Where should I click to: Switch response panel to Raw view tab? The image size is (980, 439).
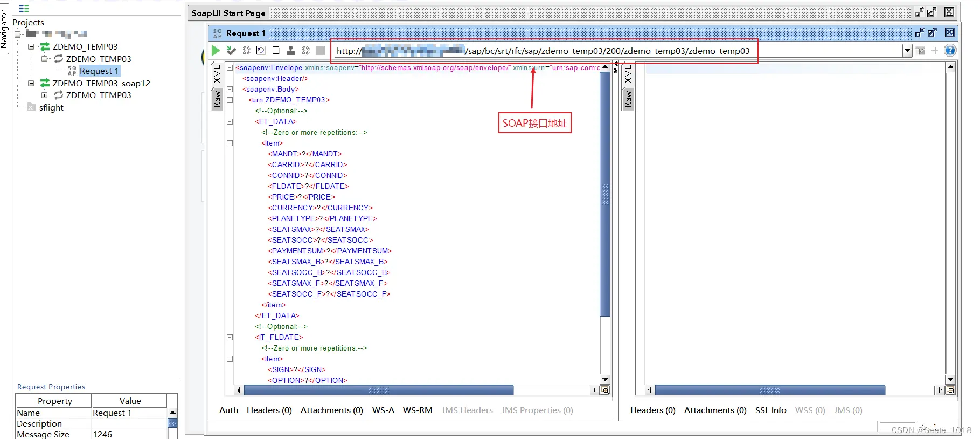(628, 99)
